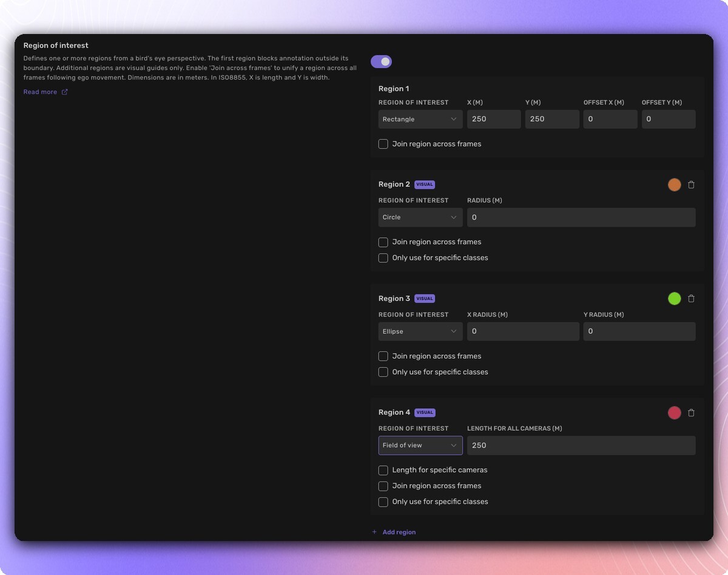Click the external link icon beside Read more

click(x=65, y=92)
